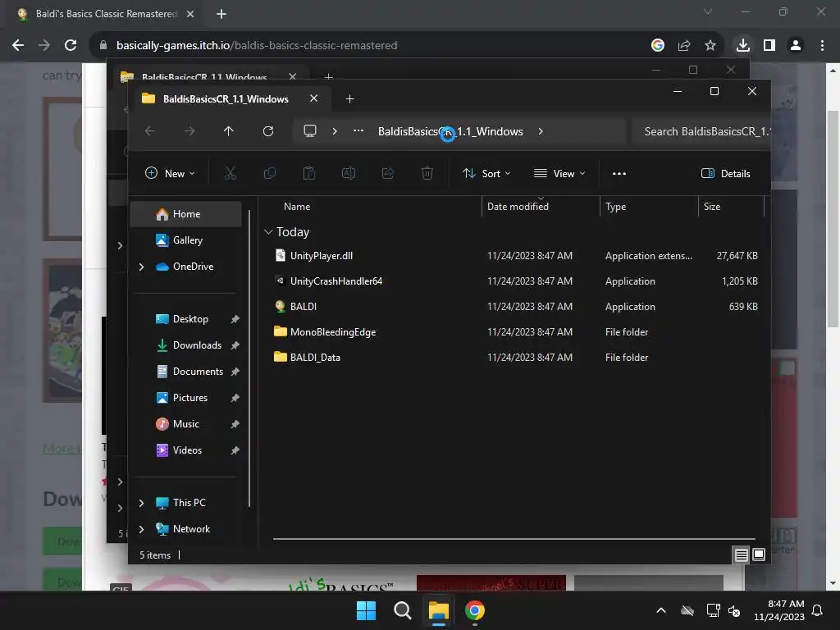Close the front BaldisBasicsCR_1.1_Windows Explorer tab
This screenshot has height=630, width=840.
[314, 98]
